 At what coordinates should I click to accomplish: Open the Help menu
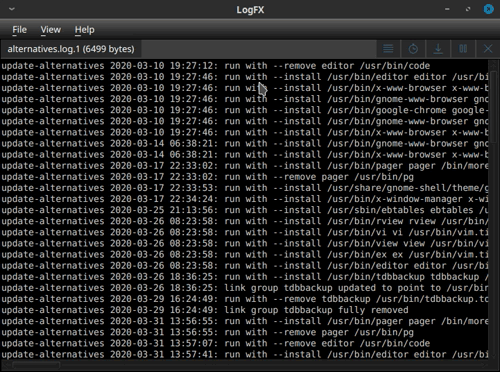point(85,30)
